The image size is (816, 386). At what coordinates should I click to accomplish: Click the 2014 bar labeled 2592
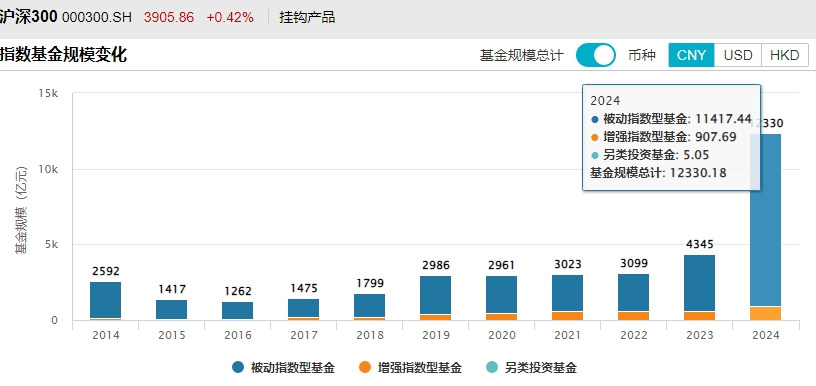tap(106, 300)
